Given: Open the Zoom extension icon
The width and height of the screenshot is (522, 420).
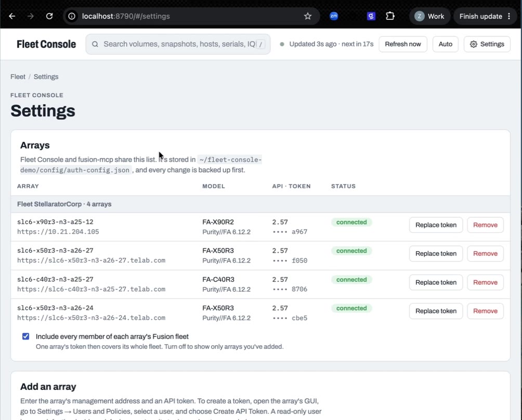Looking at the screenshot, I should pyautogui.click(x=334, y=16).
